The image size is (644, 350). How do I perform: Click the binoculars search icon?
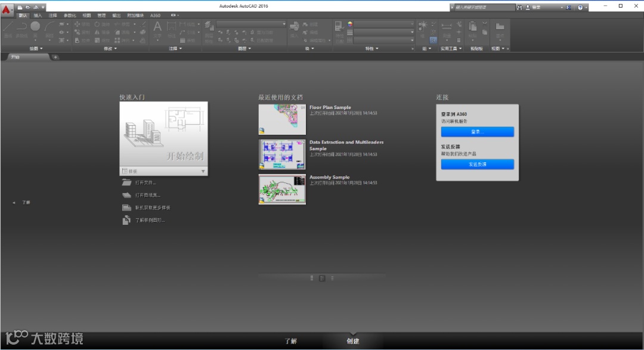tap(519, 7)
